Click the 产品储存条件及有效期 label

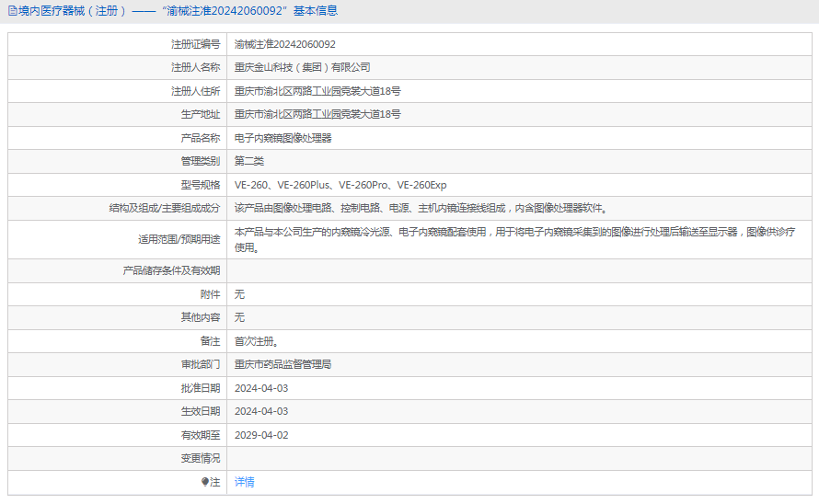(x=171, y=270)
